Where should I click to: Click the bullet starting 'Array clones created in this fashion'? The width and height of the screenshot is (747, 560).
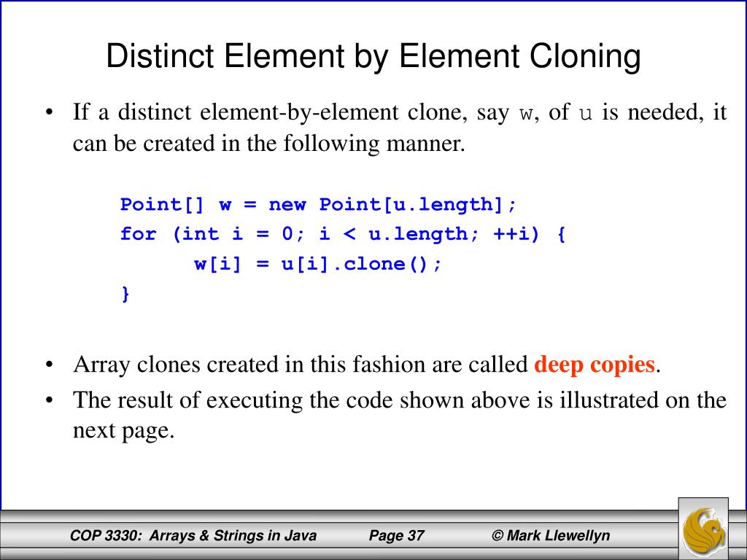(x=366, y=365)
